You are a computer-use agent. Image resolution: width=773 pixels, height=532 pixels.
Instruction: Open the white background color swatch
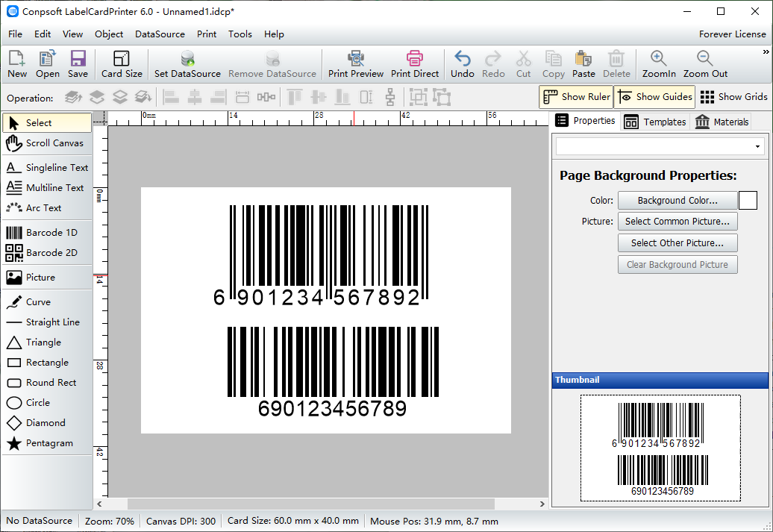[748, 201]
